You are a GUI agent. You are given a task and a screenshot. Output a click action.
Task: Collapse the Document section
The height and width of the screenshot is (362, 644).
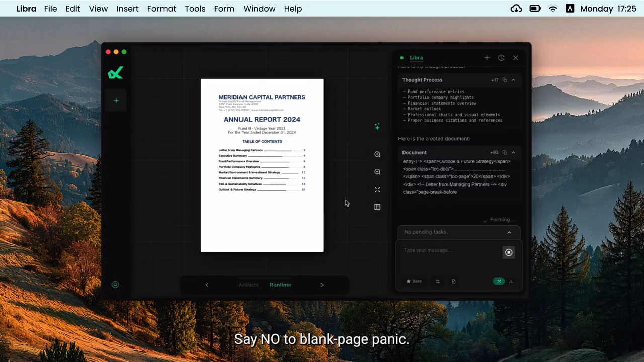[513, 152]
